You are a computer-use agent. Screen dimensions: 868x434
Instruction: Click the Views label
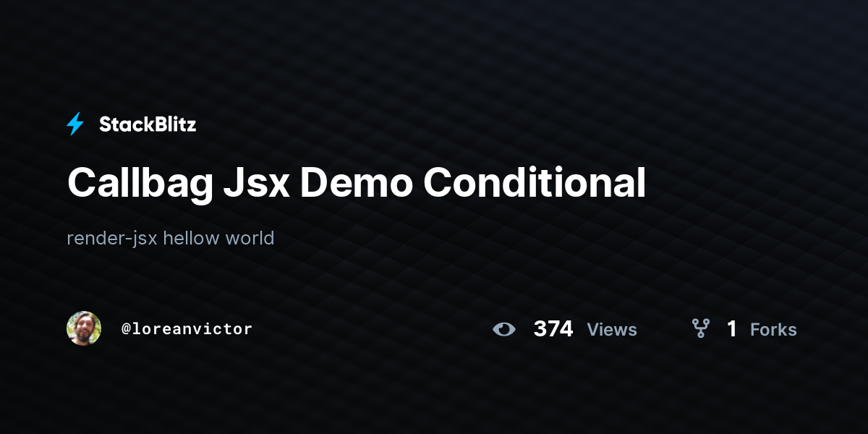coord(612,330)
